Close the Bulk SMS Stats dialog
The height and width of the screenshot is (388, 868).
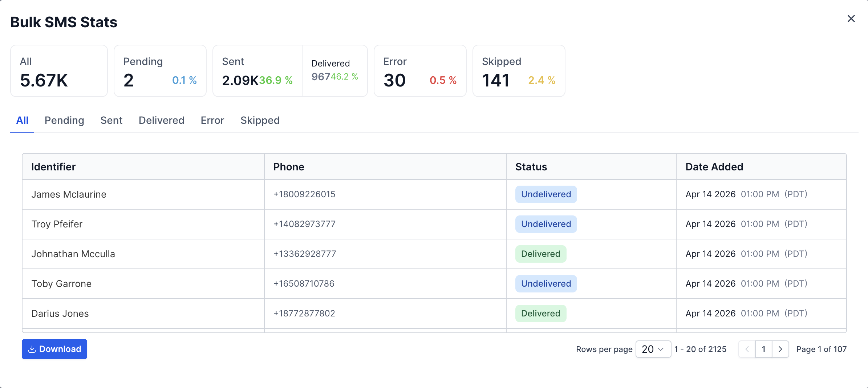pyautogui.click(x=851, y=19)
